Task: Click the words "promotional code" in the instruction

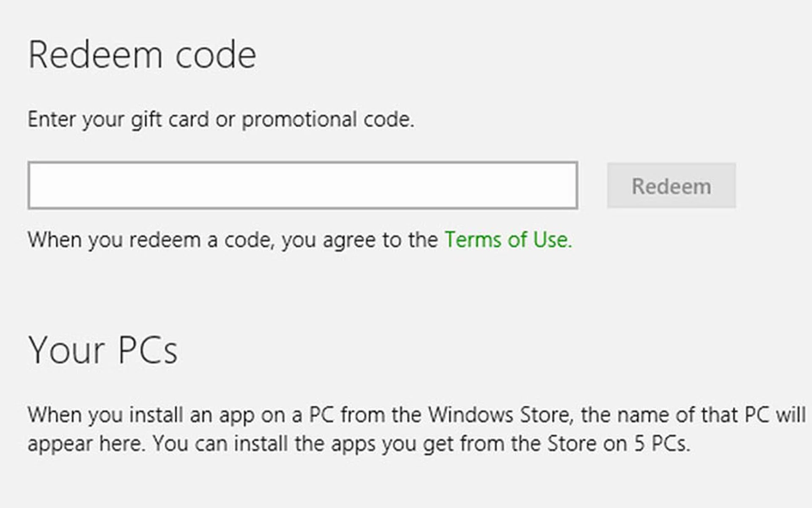Action: [x=327, y=119]
